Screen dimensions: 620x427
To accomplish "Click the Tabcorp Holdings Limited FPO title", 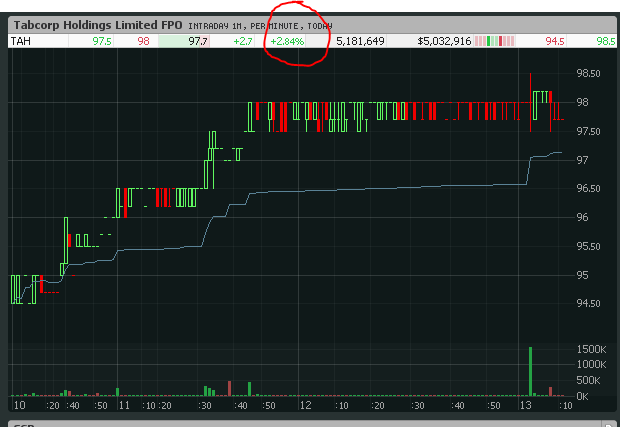I will 98,25.
